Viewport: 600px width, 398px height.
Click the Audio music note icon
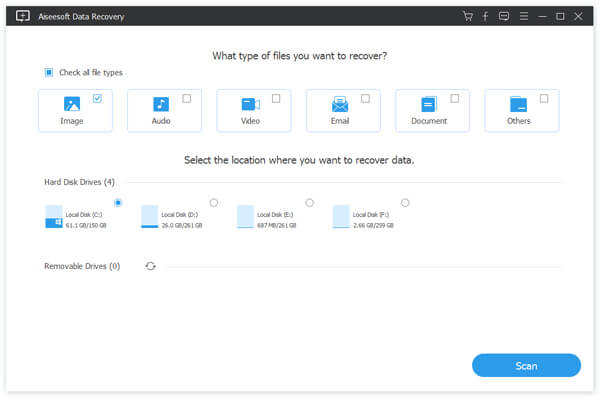(161, 104)
